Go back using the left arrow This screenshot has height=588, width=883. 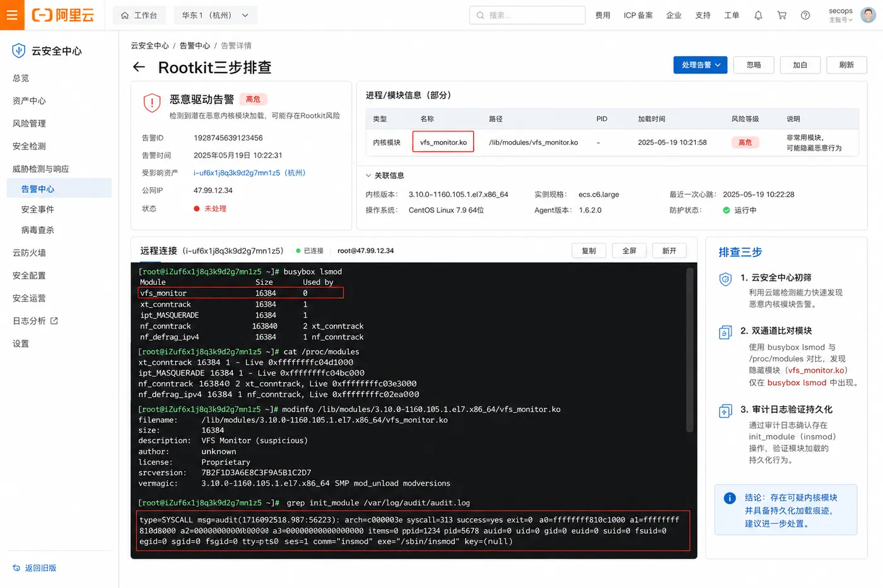(x=139, y=67)
